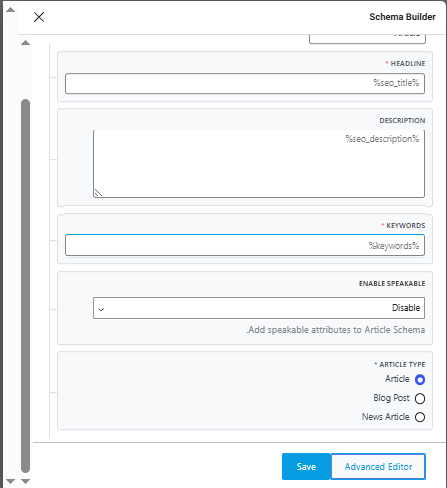Viewport: 447px width, 488px height.
Task: Click the Description text area
Action: 259,163
